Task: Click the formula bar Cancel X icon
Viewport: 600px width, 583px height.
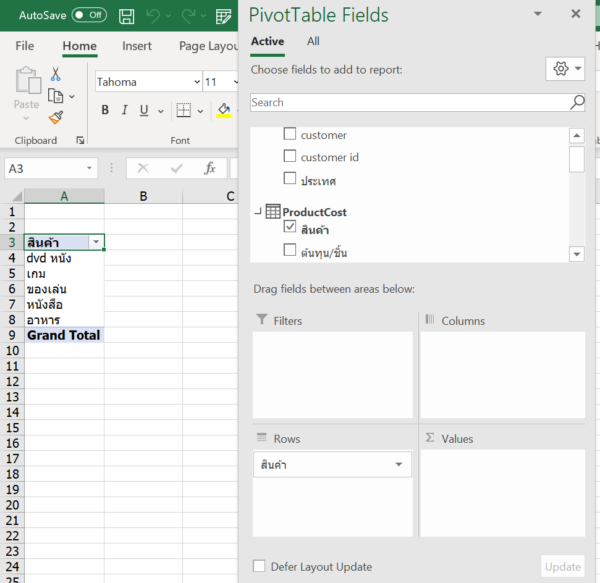Action: tap(143, 168)
